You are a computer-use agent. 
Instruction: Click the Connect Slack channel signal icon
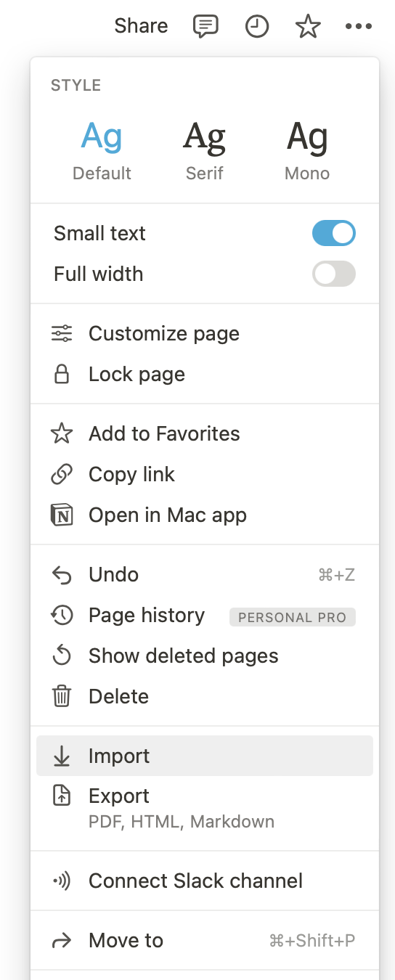pyautogui.click(x=62, y=881)
